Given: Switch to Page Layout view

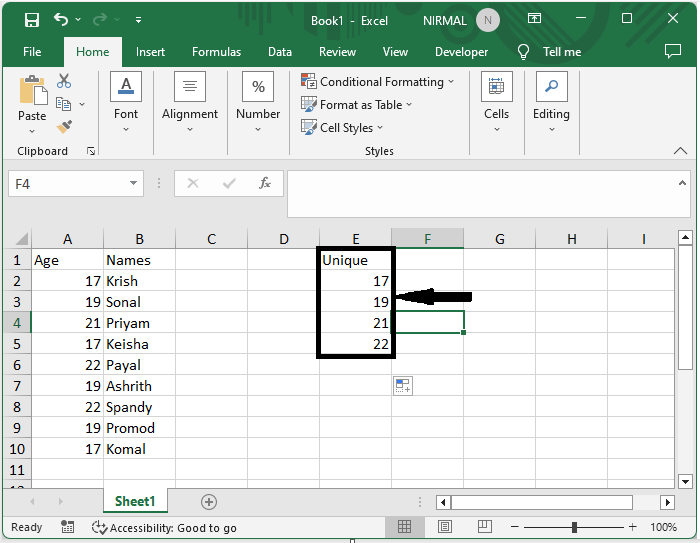Looking at the screenshot, I should (x=445, y=527).
